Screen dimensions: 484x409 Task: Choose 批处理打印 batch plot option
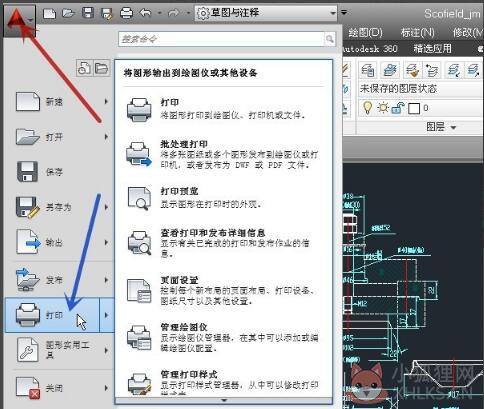(x=223, y=154)
